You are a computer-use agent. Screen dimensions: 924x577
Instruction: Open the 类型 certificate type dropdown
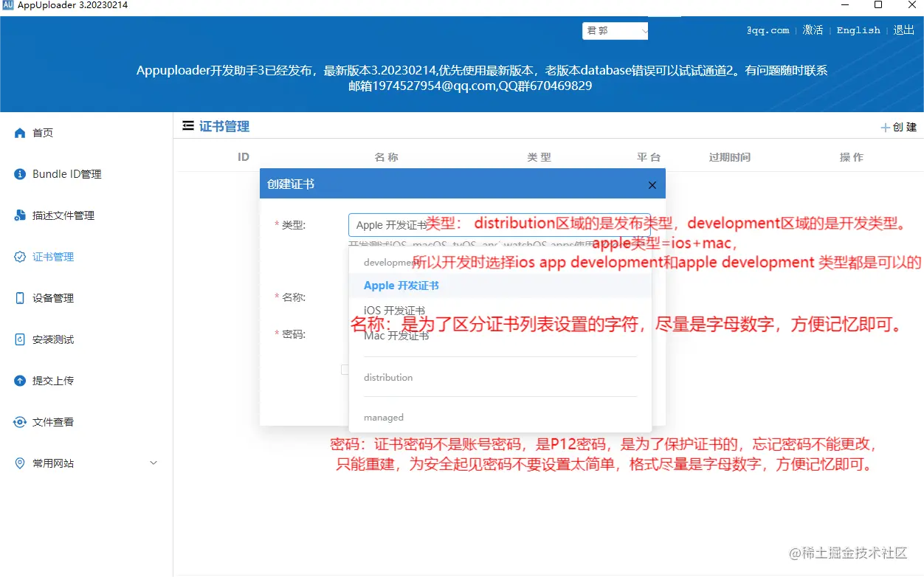(500, 224)
